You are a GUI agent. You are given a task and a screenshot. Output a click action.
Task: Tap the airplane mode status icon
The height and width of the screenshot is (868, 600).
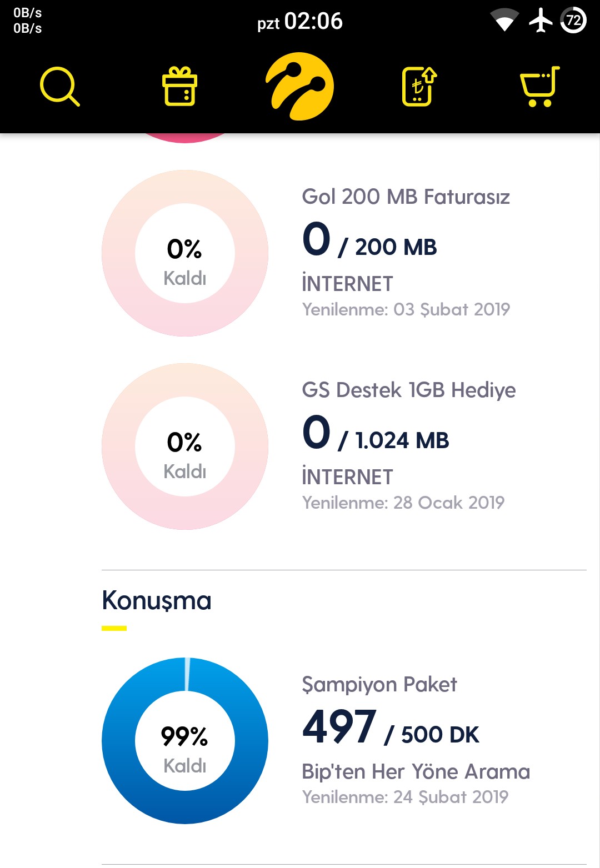pos(541,21)
